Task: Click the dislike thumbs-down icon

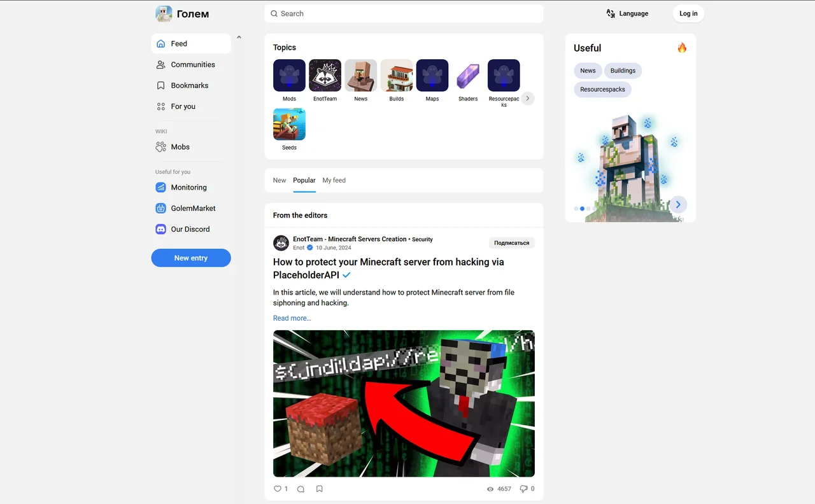Action: (523, 489)
